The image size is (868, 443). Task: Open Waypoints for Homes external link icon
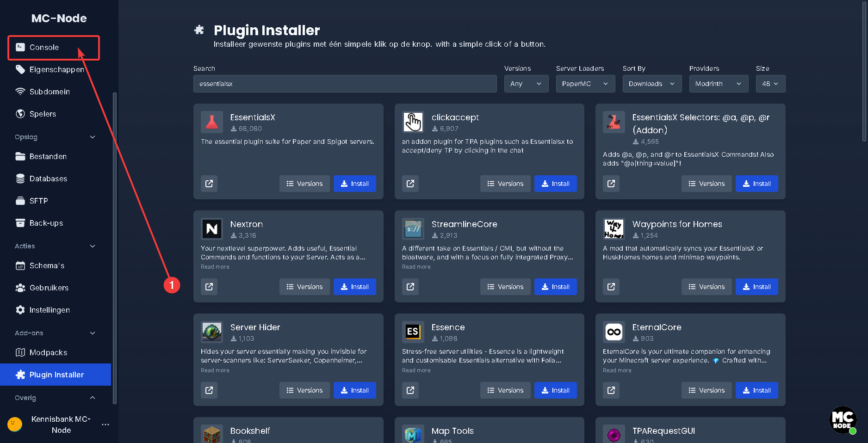click(x=611, y=287)
